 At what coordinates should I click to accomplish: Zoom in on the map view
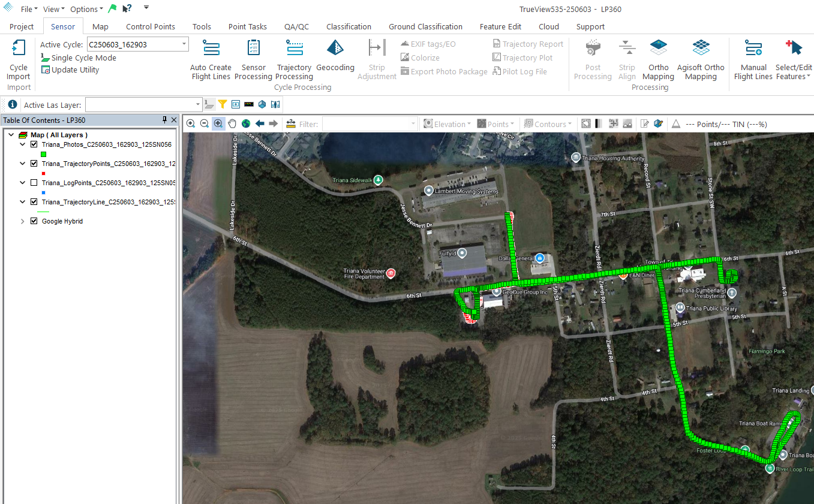pyautogui.click(x=191, y=123)
